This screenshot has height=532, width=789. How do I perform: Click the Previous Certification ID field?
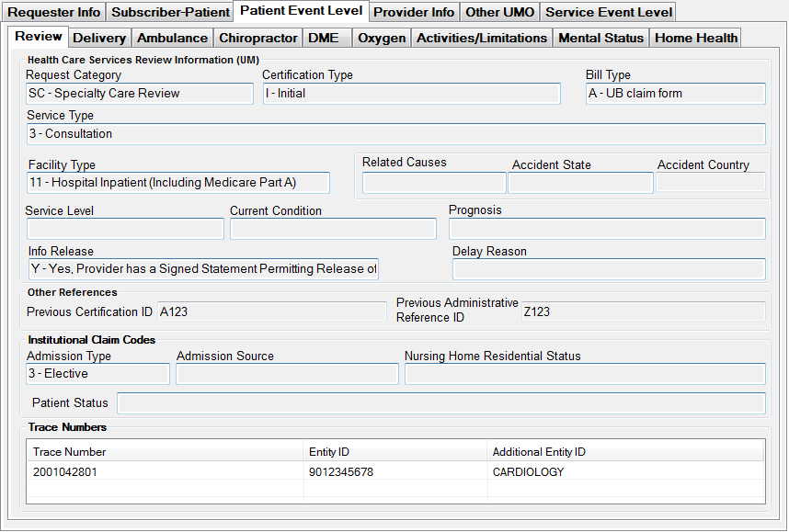271,311
